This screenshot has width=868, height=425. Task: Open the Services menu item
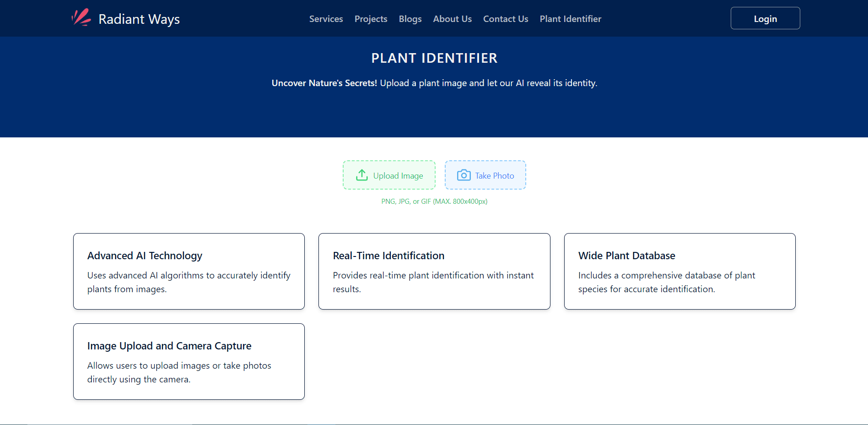coord(326,19)
